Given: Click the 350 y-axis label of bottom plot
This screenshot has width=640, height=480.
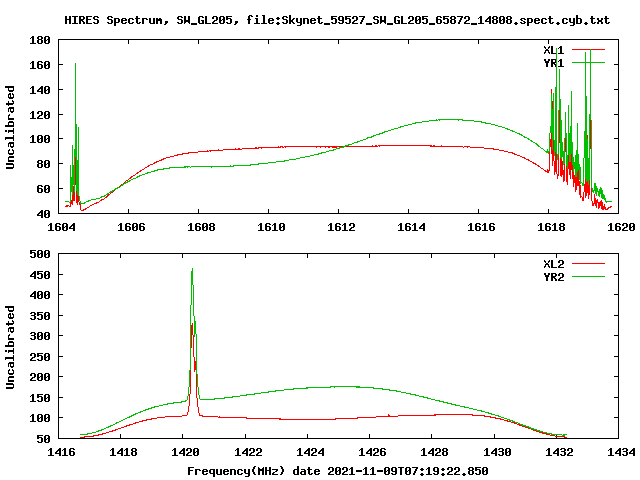Looking at the screenshot, I should coord(40,316).
